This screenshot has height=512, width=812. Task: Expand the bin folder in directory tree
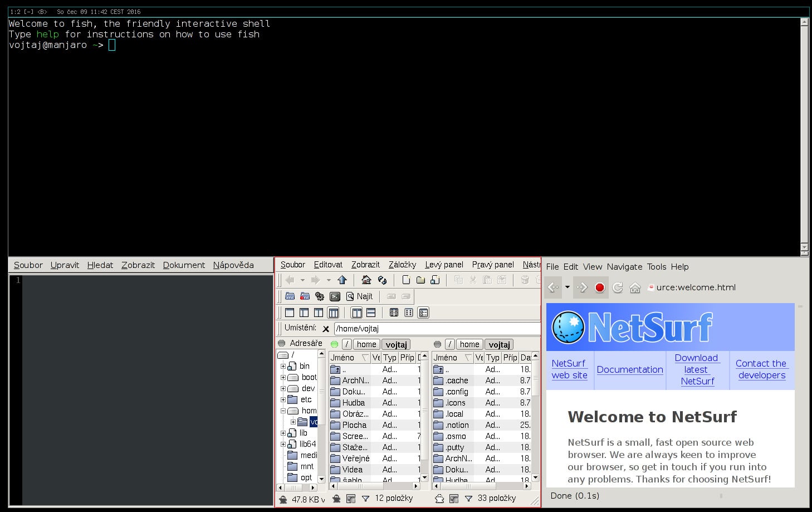point(283,366)
